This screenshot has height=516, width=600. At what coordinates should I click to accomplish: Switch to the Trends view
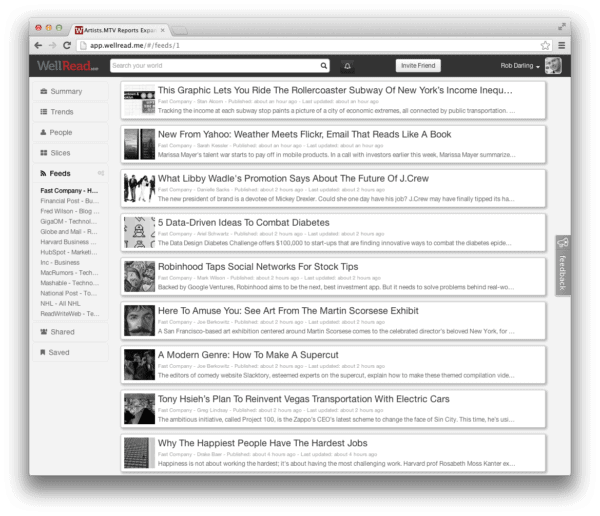click(62, 112)
